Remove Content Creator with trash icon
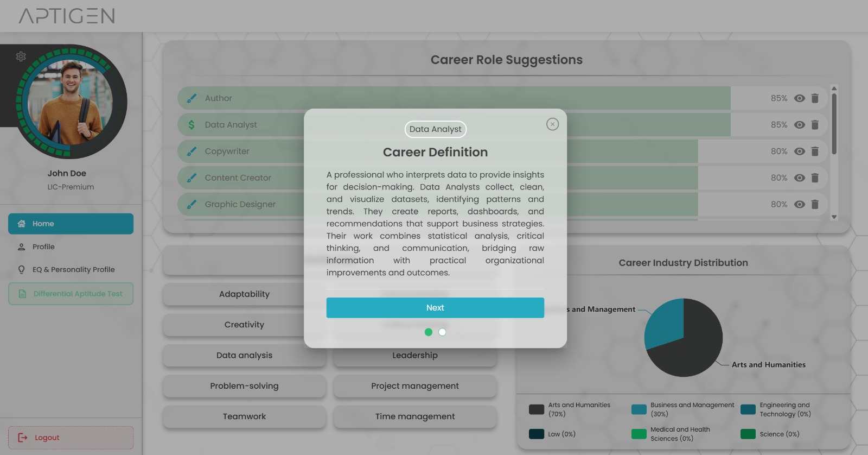Image resolution: width=868 pixels, height=455 pixels. (814, 178)
